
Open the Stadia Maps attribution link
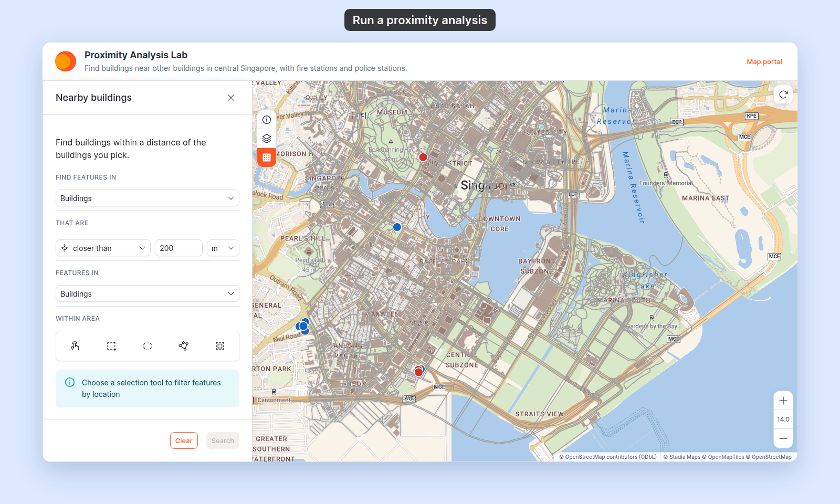[682, 457]
